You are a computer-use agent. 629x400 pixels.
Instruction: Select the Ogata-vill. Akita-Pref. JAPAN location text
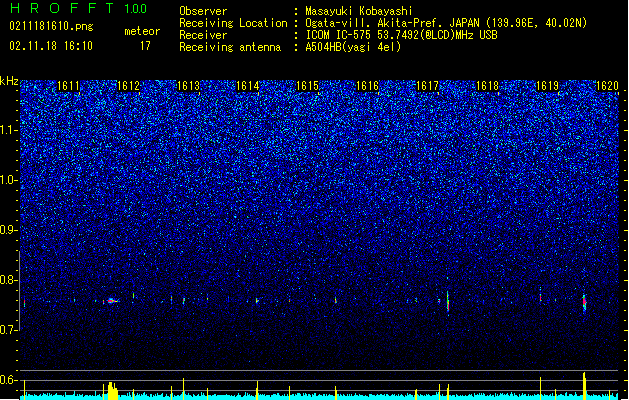tap(446, 23)
